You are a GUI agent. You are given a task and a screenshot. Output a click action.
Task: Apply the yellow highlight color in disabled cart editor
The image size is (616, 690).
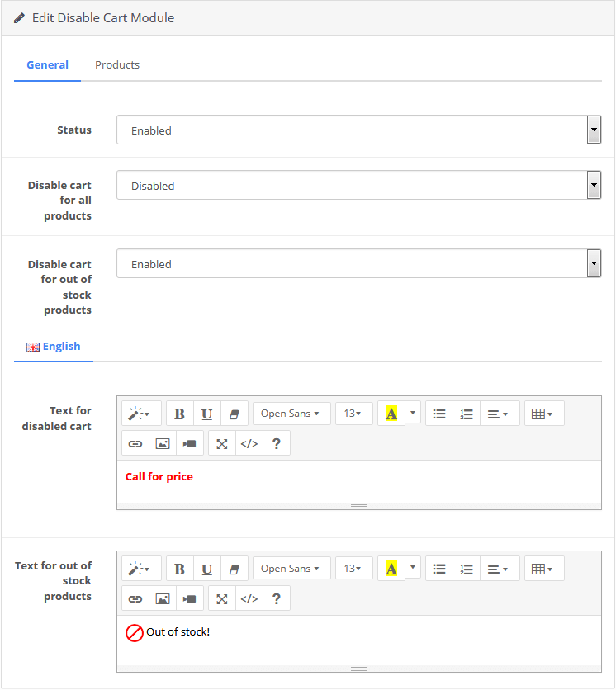[391, 414]
